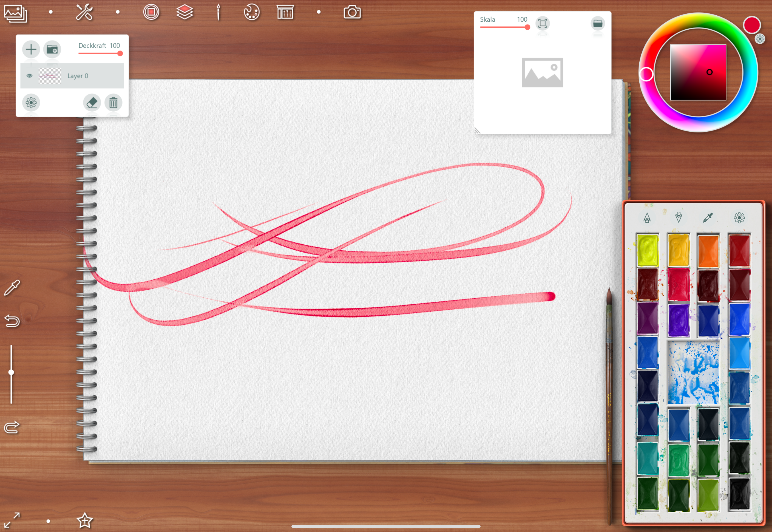
Task: Pick the light olive green paint pan
Action: (708, 495)
